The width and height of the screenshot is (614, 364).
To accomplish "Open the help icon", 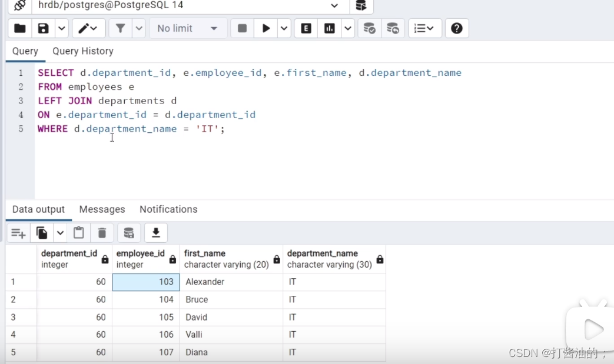I will click(457, 29).
